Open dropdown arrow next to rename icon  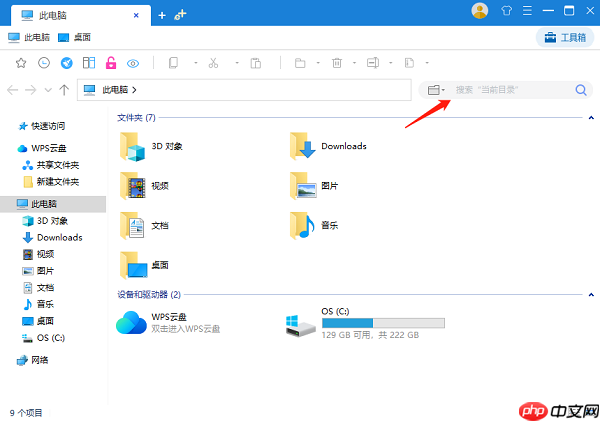(391, 63)
